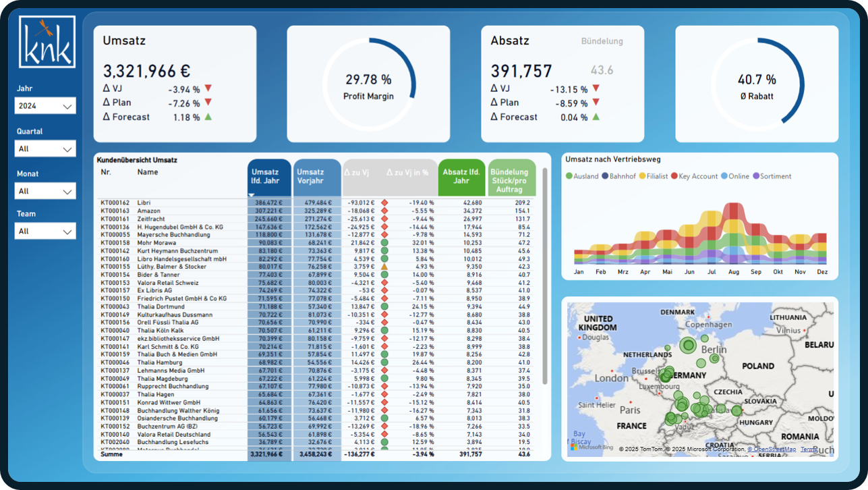The height and width of the screenshot is (490, 868).
Task: Click the 325,289 € Vorjahr cell for Amazon
Action: tap(318, 211)
